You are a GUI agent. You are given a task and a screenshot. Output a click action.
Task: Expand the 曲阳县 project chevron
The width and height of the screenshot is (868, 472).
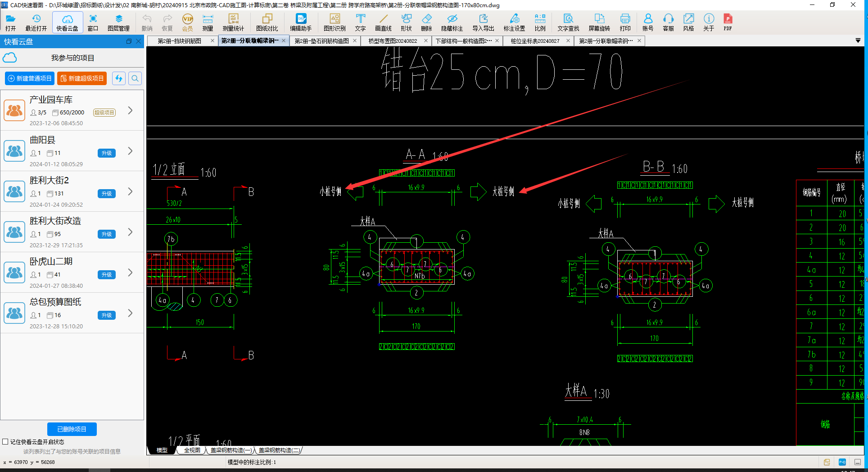click(130, 151)
